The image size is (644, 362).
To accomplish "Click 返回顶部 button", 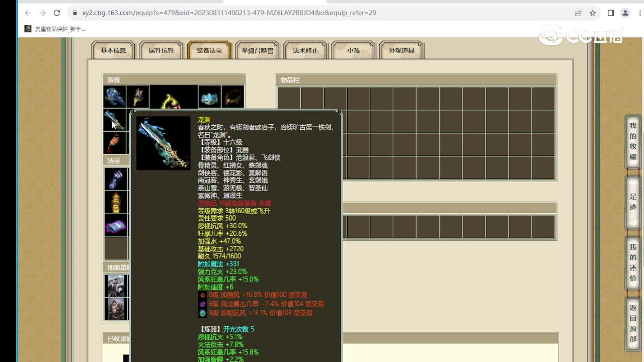I will coord(633,323).
